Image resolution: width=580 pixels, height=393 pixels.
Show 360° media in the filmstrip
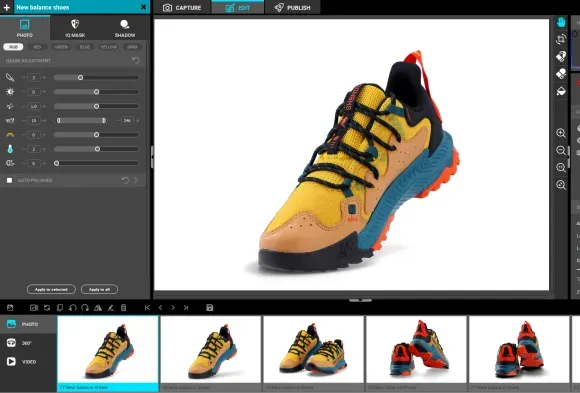28,343
